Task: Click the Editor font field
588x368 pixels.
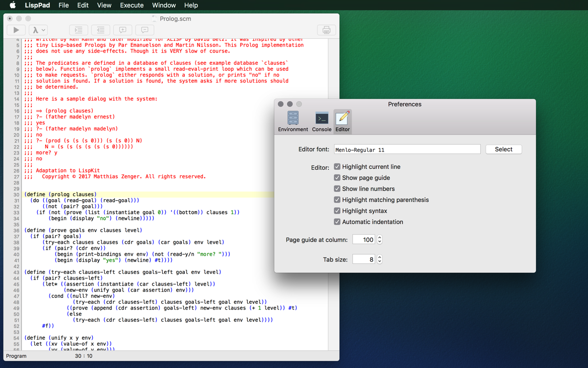Action: (x=407, y=149)
